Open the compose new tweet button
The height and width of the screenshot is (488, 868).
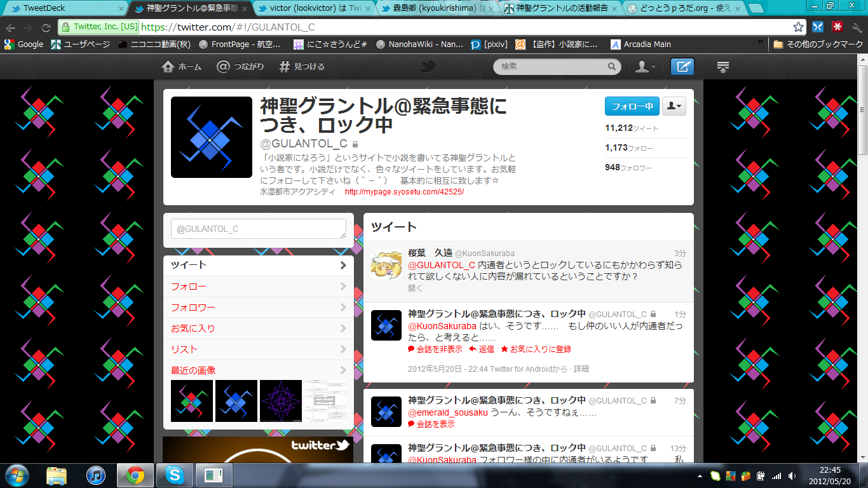pos(682,67)
